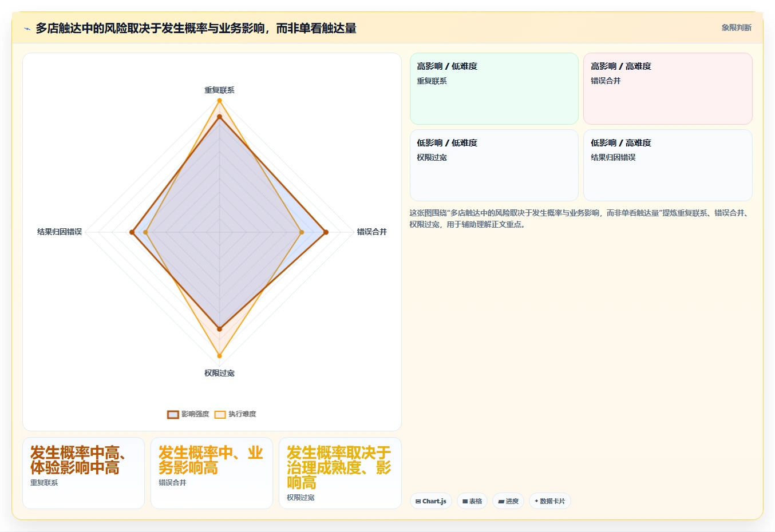Open the 高影响 / 低难度 quadrant card

tap(494, 89)
